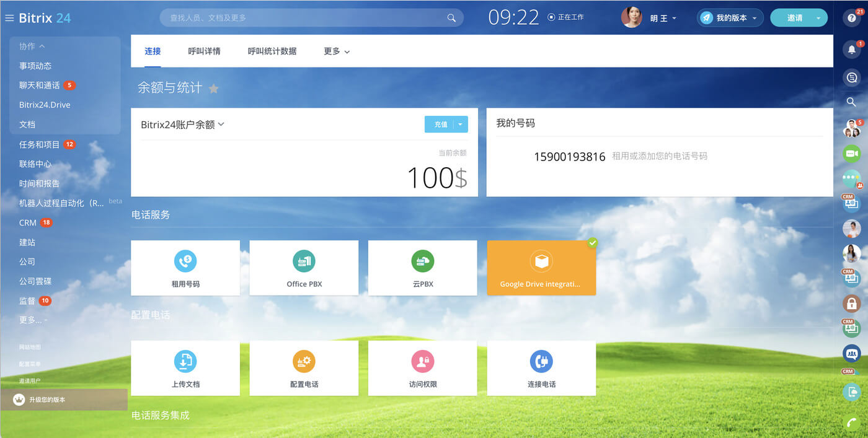Click the magnifier icon in the right sidebar
The width and height of the screenshot is (868, 438).
click(x=851, y=102)
